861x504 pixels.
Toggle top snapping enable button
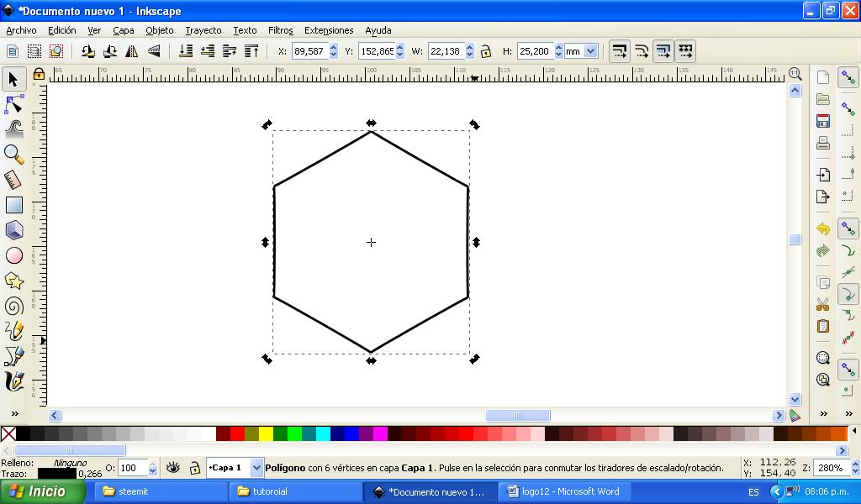[848, 78]
